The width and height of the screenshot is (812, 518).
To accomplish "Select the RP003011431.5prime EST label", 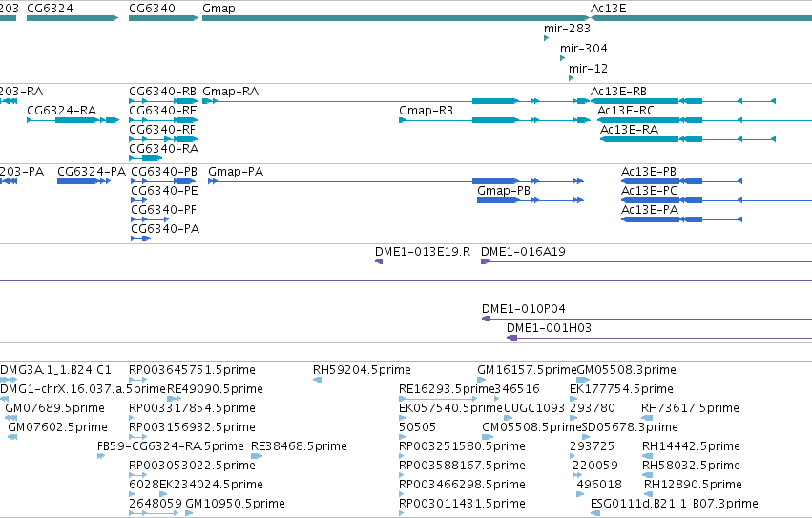I will (x=462, y=504).
